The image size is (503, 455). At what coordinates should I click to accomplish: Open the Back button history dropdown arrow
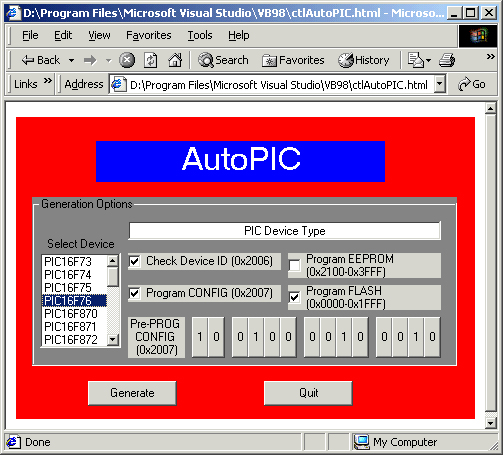point(71,61)
